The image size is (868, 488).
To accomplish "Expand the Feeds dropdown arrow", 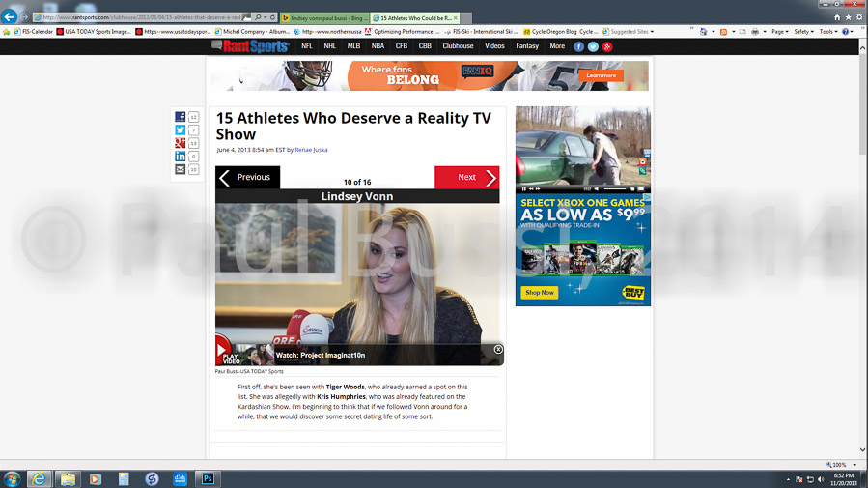I will click(734, 32).
